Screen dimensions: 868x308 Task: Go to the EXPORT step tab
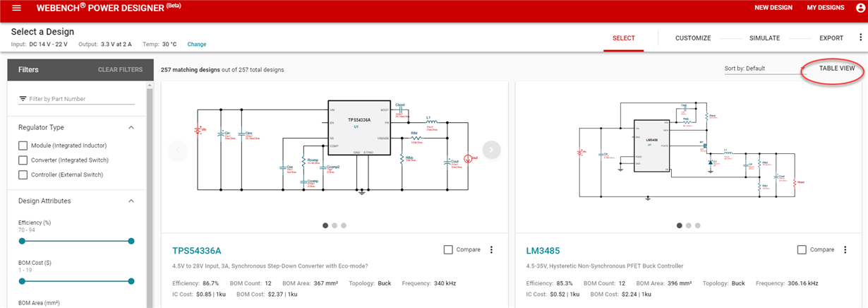coord(831,38)
